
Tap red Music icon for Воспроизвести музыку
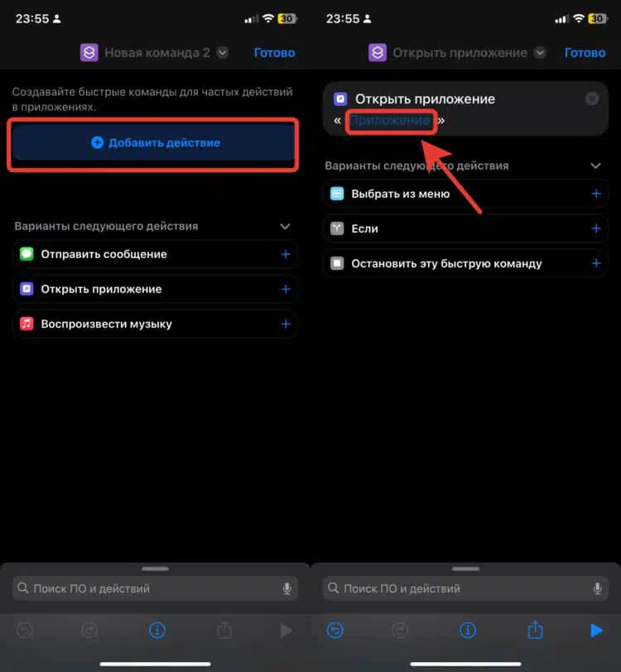[26, 324]
